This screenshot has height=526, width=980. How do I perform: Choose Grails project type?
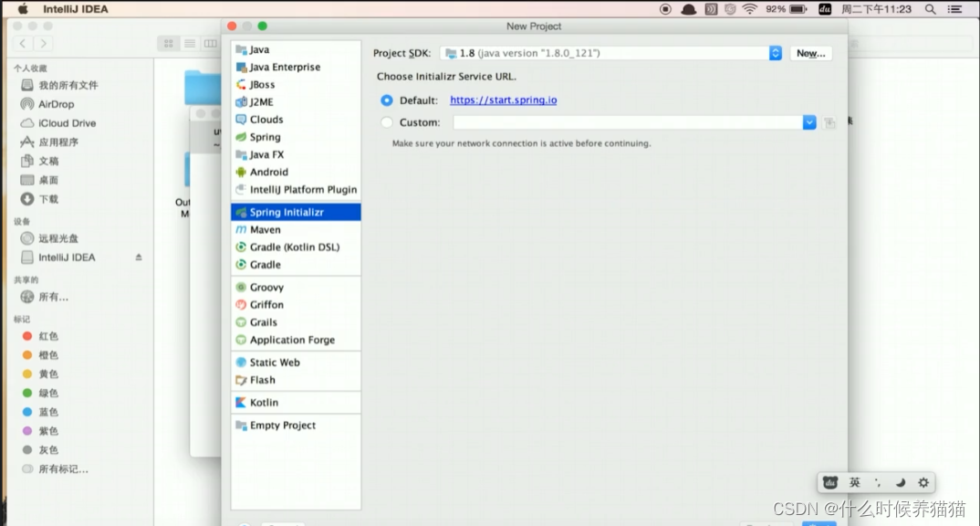296,322
